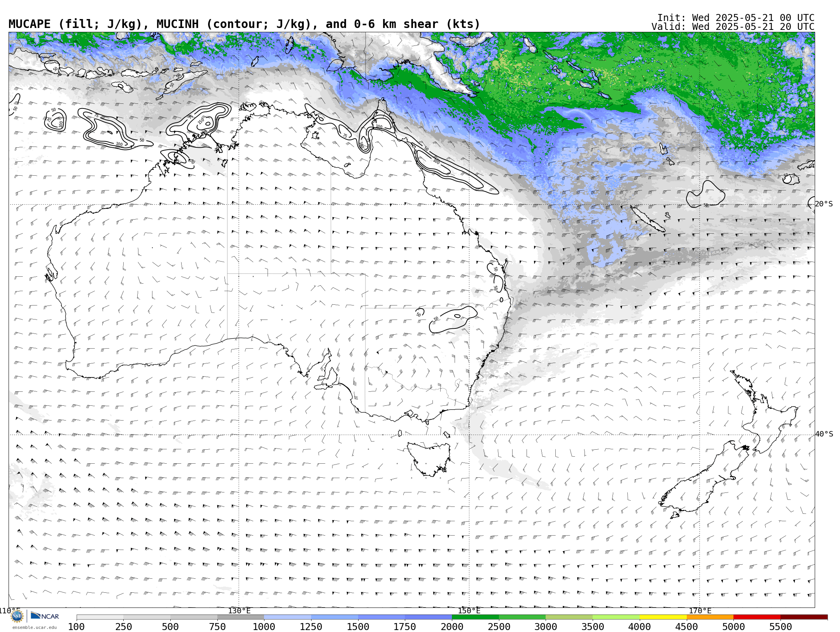Screen dimensions: 840x632
Task: Click the colorbar tick label 5500
Action: pos(780,627)
